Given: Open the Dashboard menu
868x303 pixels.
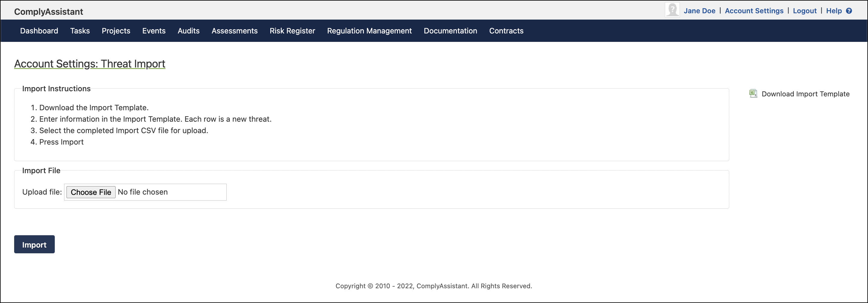Looking at the screenshot, I should pyautogui.click(x=39, y=31).
